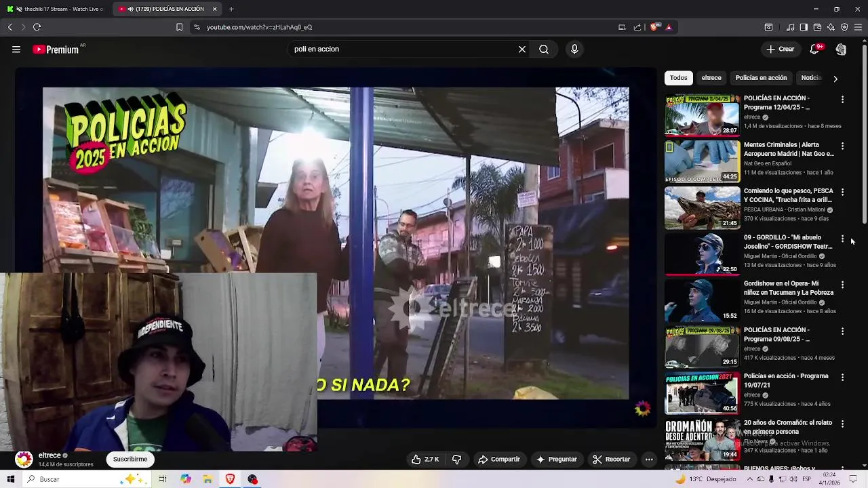Image resolution: width=868 pixels, height=488 pixels.
Task: Go to YouTube Premium home logo
Action: tap(56, 49)
